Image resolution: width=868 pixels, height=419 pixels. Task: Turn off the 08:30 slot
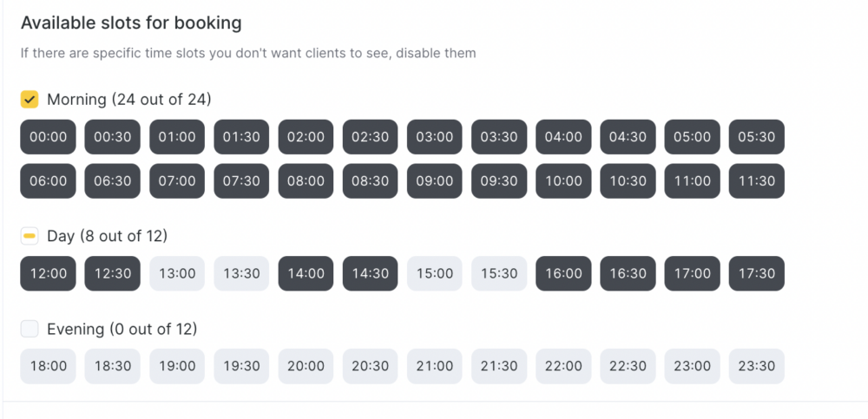click(371, 181)
